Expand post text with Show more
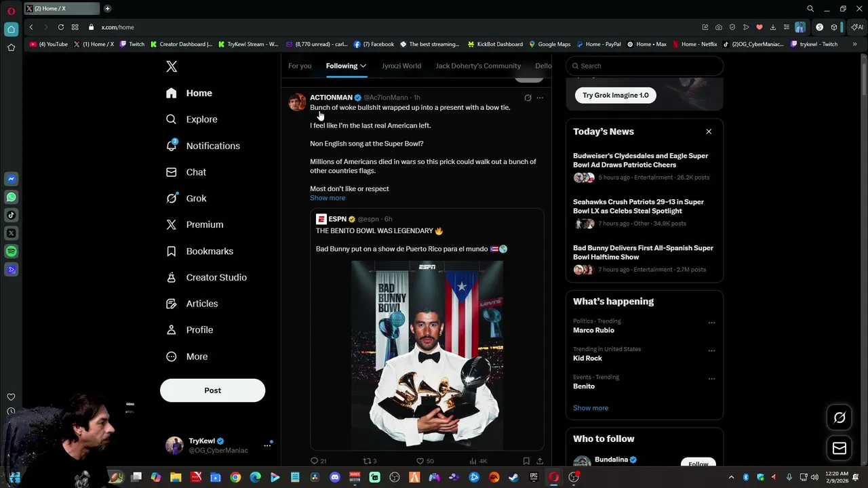The image size is (868, 488). coord(328,198)
